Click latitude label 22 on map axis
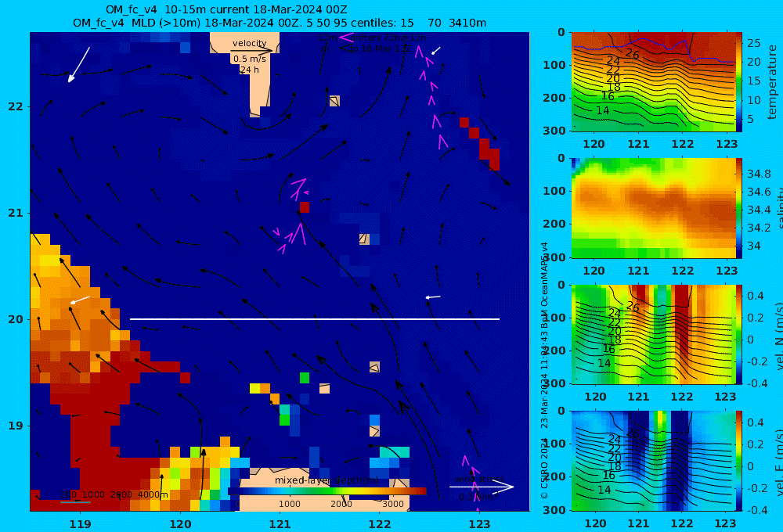This screenshot has width=783, height=532. pyautogui.click(x=16, y=106)
